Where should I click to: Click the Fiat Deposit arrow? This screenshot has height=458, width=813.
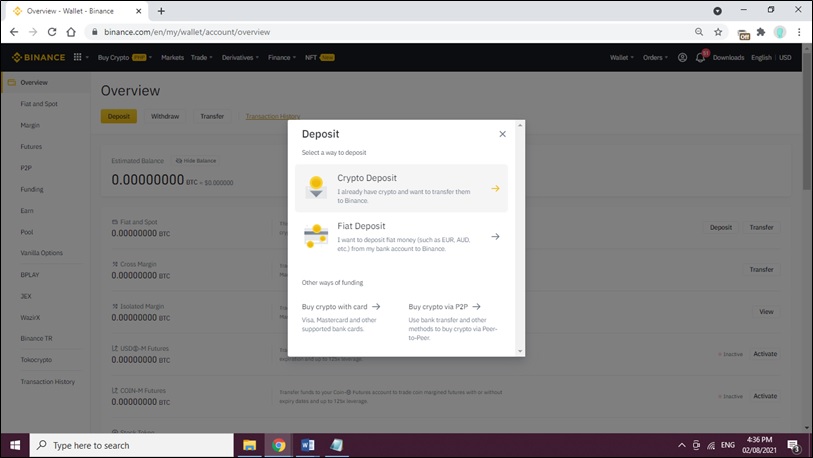pos(495,237)
